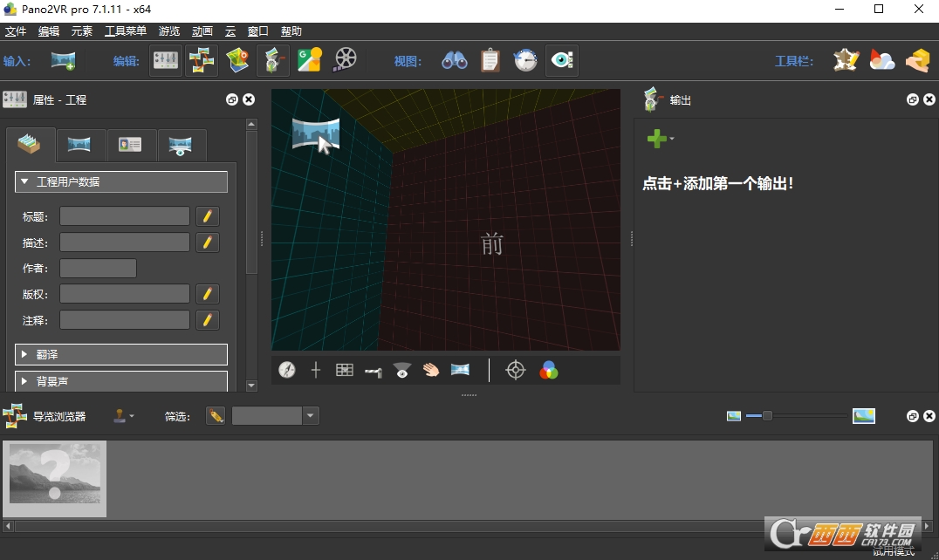Open the Output panel toolbar icon
Screen dimensions: 939x560
(273, 60)
